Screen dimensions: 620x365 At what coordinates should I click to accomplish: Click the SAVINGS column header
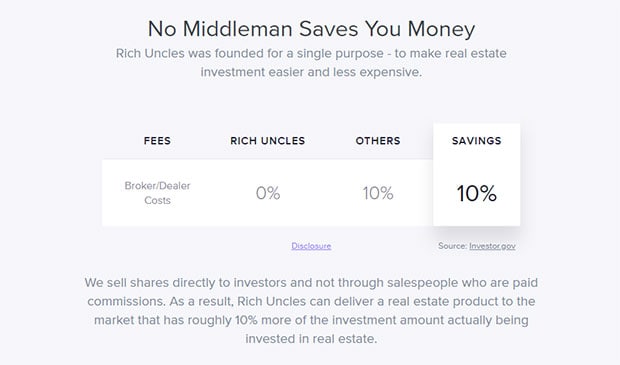pos(476,141)
